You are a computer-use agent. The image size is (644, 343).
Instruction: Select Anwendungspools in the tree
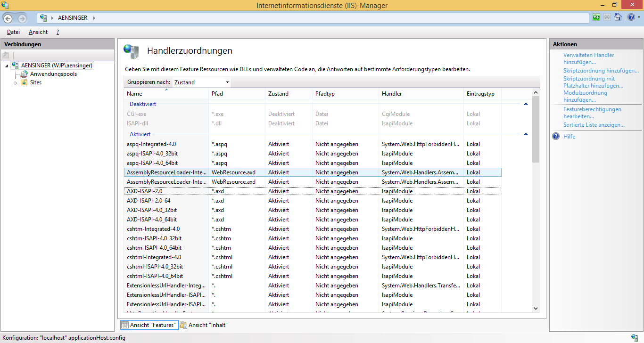(x=53, y=74)
